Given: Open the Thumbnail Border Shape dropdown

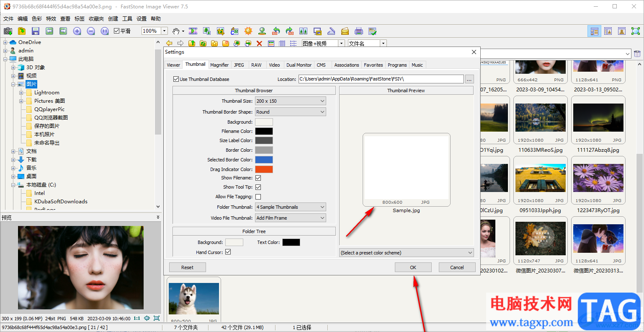Looking at the screenshot, I should (x=290, y=112).
